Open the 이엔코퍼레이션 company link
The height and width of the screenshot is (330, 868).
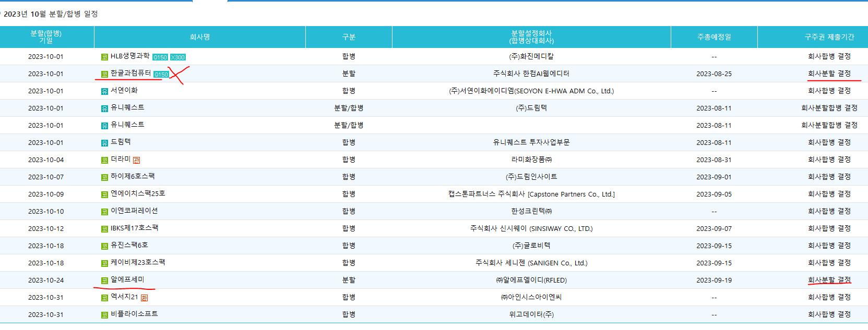pyautogui.click(x=134, y=211)
